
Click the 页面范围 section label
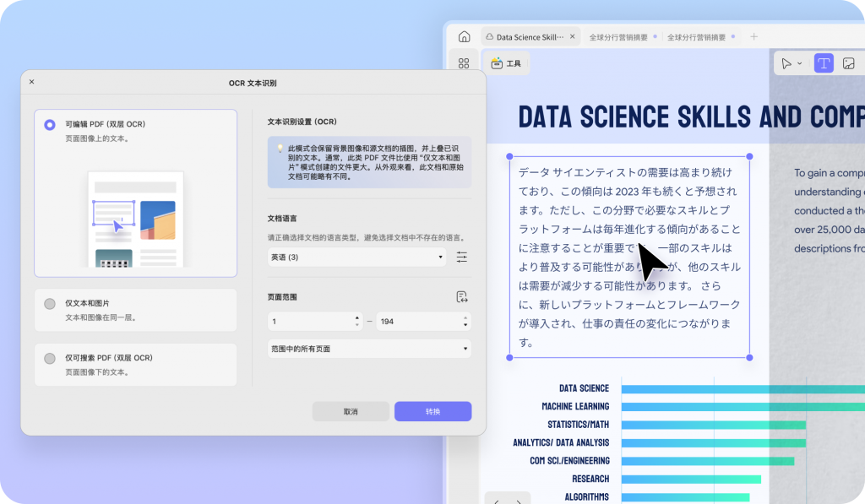[x=282, y=296]
